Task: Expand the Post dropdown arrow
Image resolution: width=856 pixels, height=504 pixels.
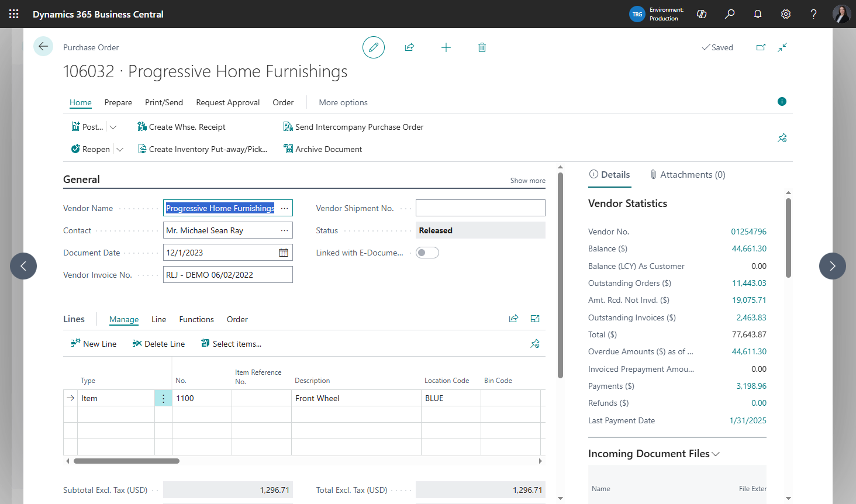Action: click(x=113, y=127)
